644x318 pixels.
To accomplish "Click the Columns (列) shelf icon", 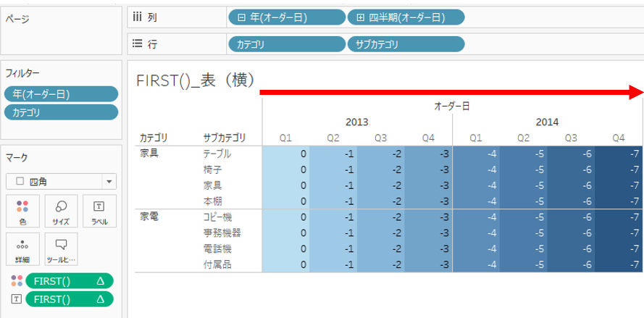I will coord(137,17).
